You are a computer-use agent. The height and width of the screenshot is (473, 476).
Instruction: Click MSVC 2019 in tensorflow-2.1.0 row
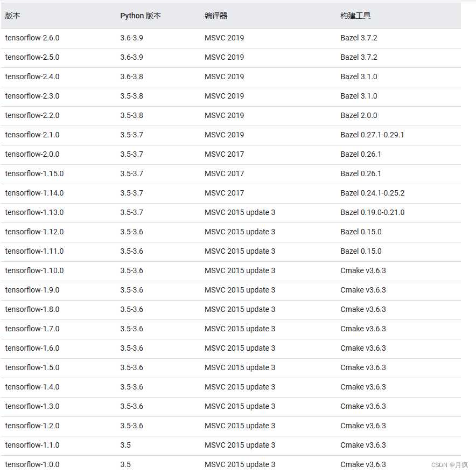[225, 135]
